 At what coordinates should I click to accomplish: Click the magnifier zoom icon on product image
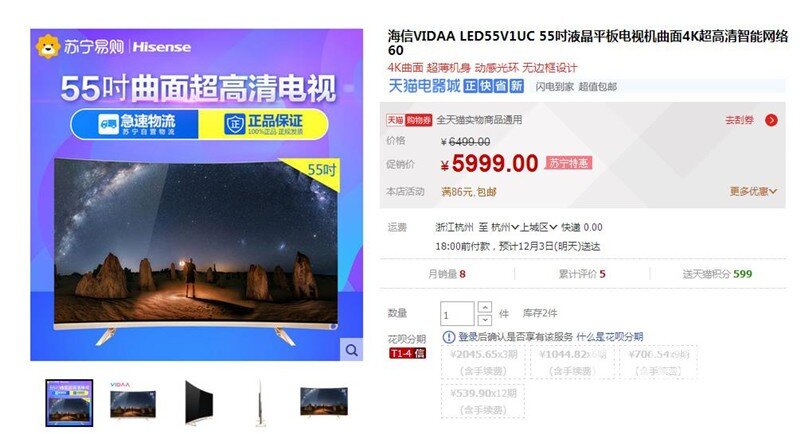click(x=351, y=350)
